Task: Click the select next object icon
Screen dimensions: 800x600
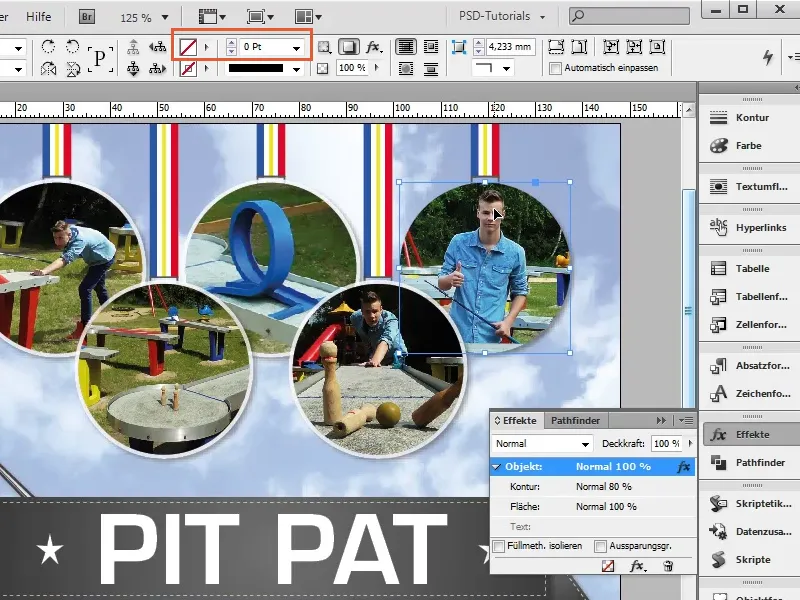Action: (x=158, y=68)
